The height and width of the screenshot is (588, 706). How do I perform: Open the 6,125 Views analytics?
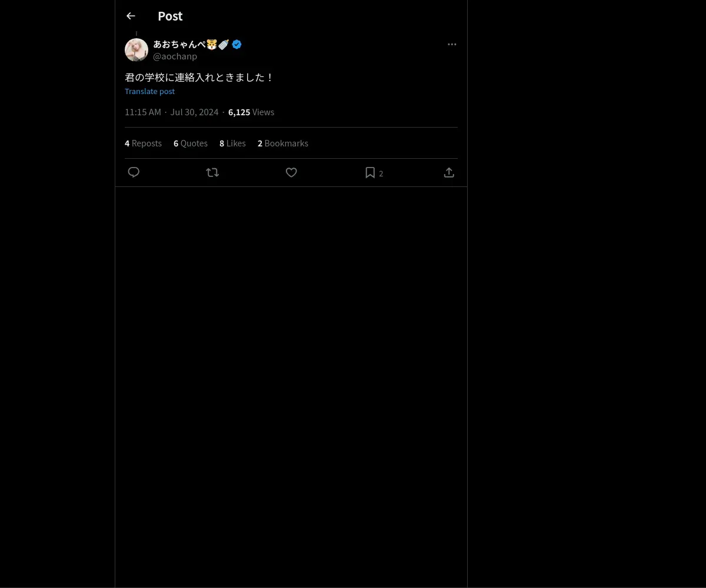pos(251,112)
